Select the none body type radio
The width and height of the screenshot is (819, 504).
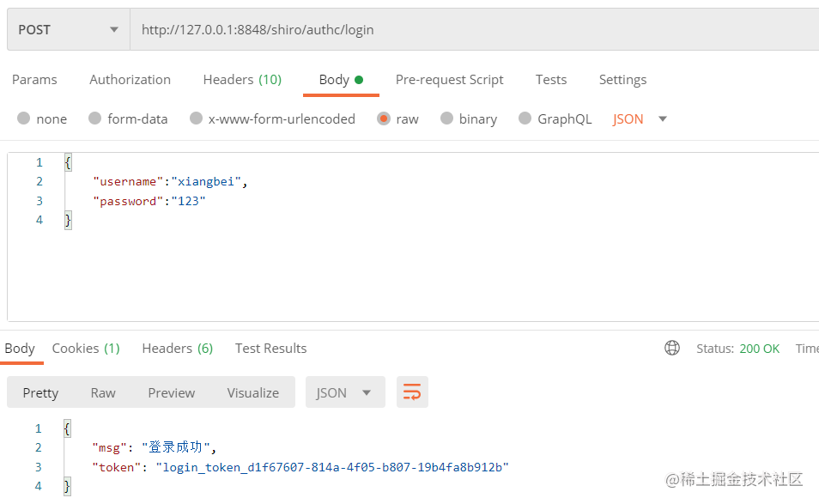click(23, 118)
